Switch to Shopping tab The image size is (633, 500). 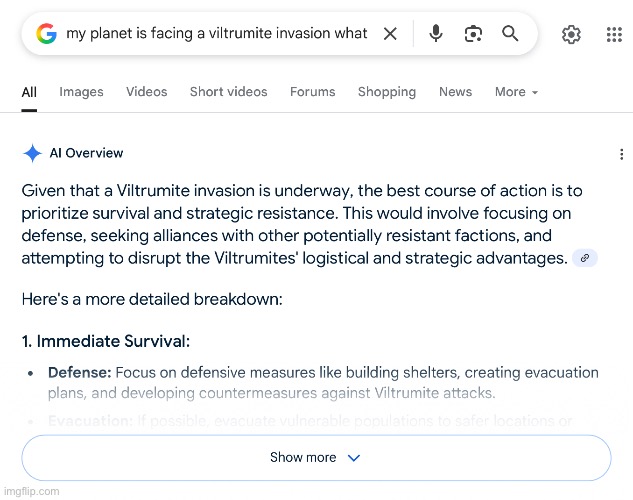click(387, 92)
